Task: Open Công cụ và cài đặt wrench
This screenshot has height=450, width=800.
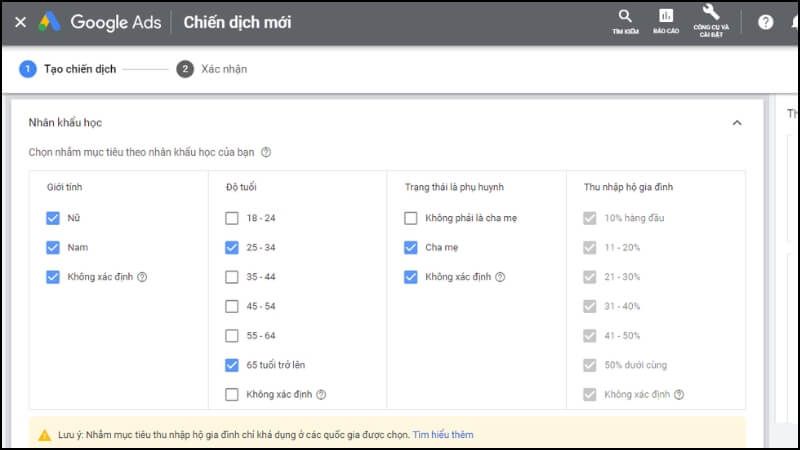Action: [x=711, y=20]
